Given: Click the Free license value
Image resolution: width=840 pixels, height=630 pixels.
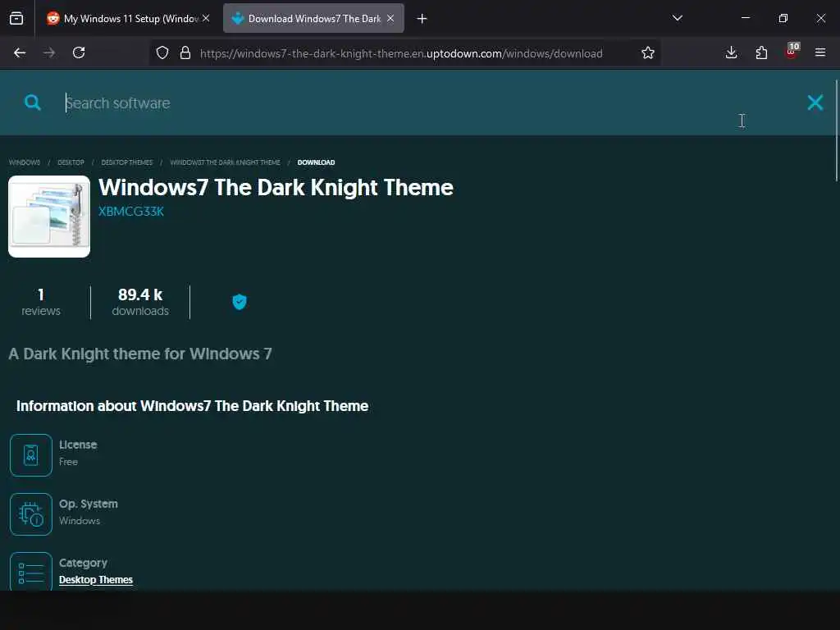Looking at the screenshot, I should click(x=69, y=462).
